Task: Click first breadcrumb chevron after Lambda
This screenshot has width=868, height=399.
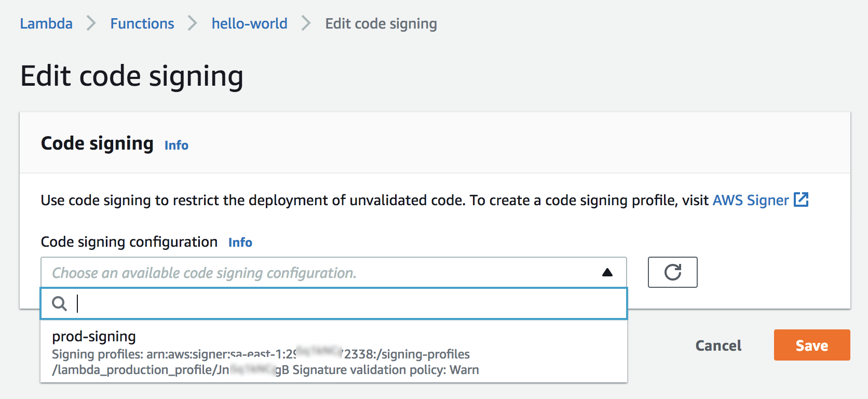Action: tap(91, 23)
